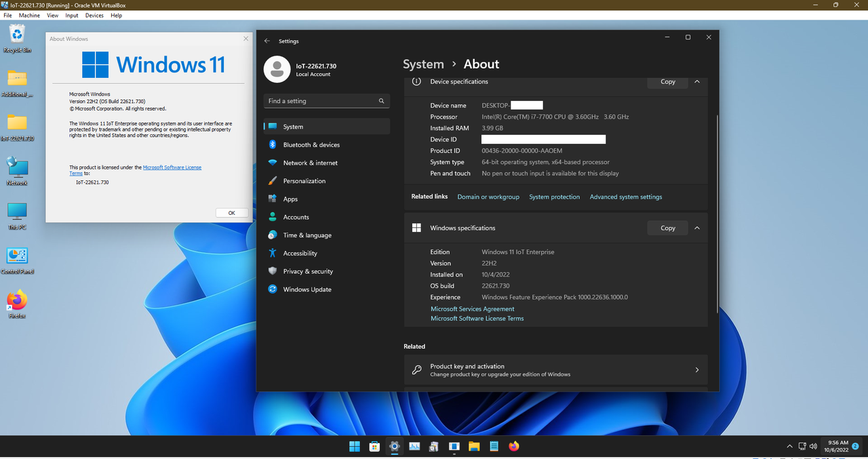Open the notification count badge
This screenshot has height=459, width=868.
856,446
